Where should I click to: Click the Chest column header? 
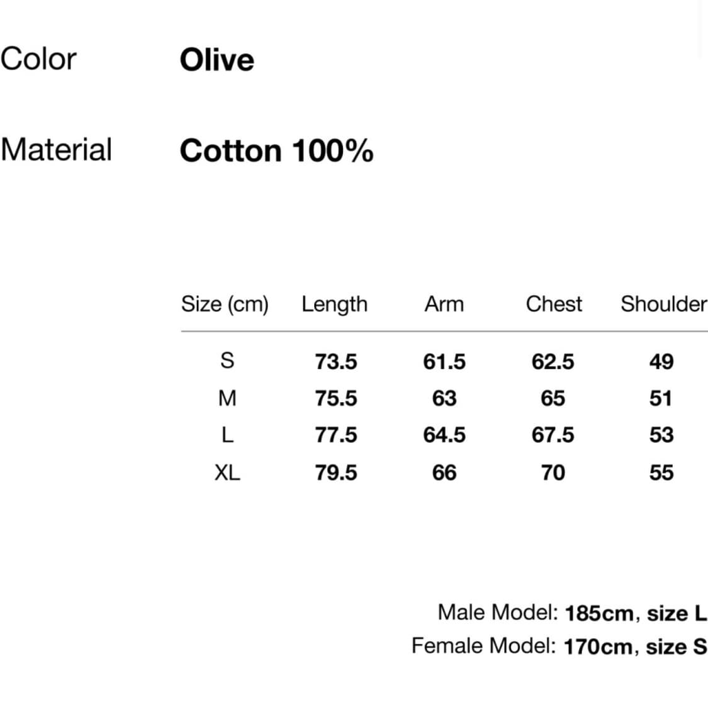click(554, 304)
